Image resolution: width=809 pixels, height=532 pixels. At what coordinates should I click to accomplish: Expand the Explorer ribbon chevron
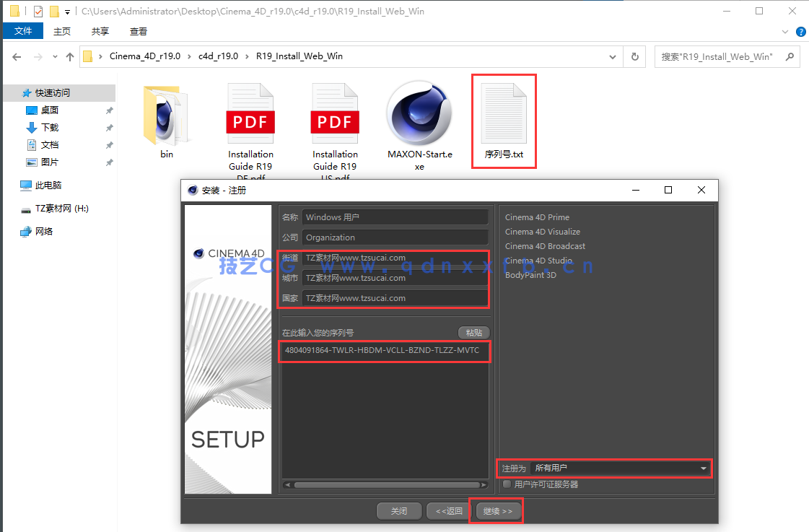pyautogui.click(x=786, y=32)
